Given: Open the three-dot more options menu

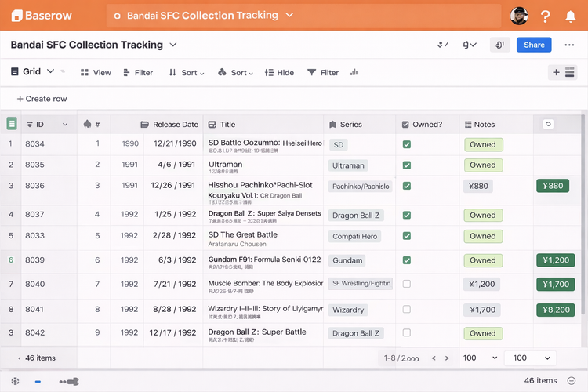Looking at the screenshot, I should click(569, 45).
